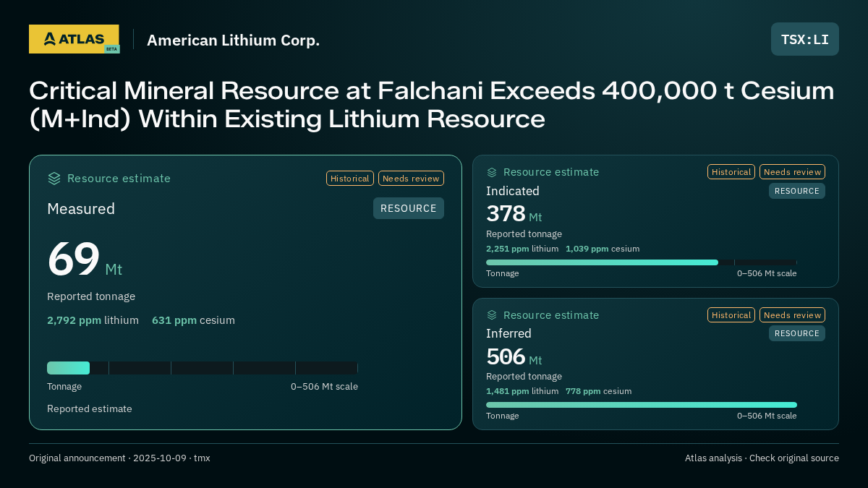Click the Indicated category label
The height and width of the screenshot is (488, 868).
513,191
